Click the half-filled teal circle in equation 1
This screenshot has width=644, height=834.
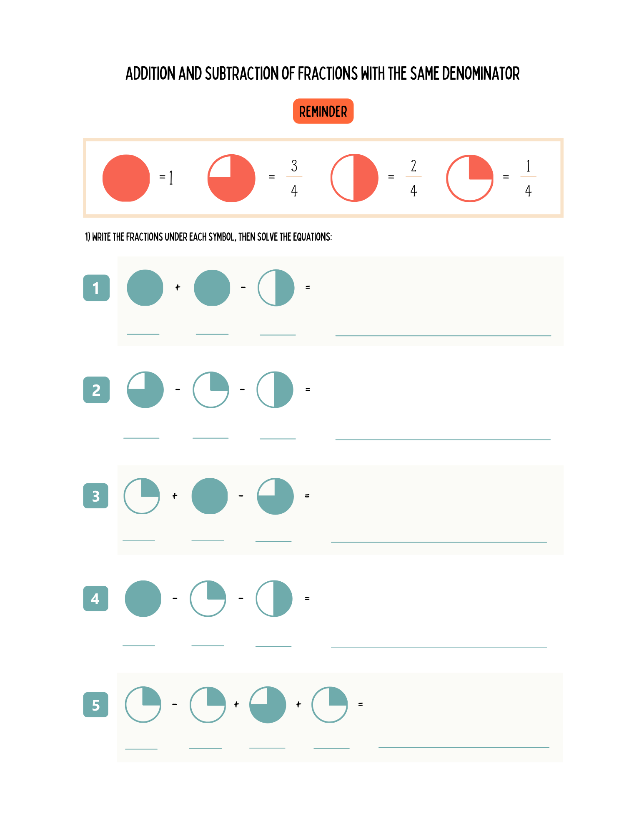pos(276,288)
